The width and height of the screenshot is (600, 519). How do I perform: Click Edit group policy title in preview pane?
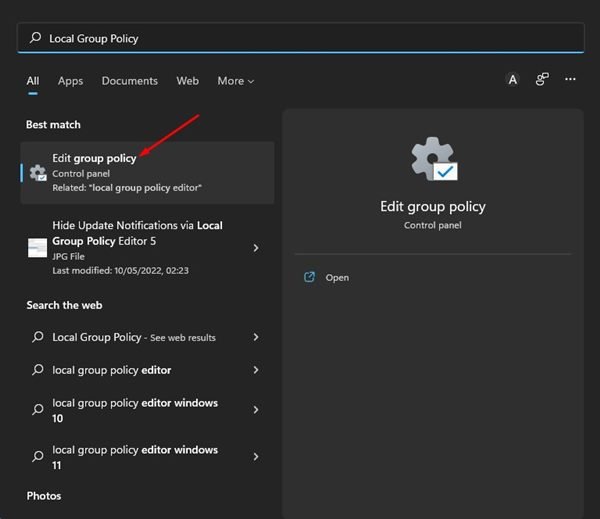point(433,207)
